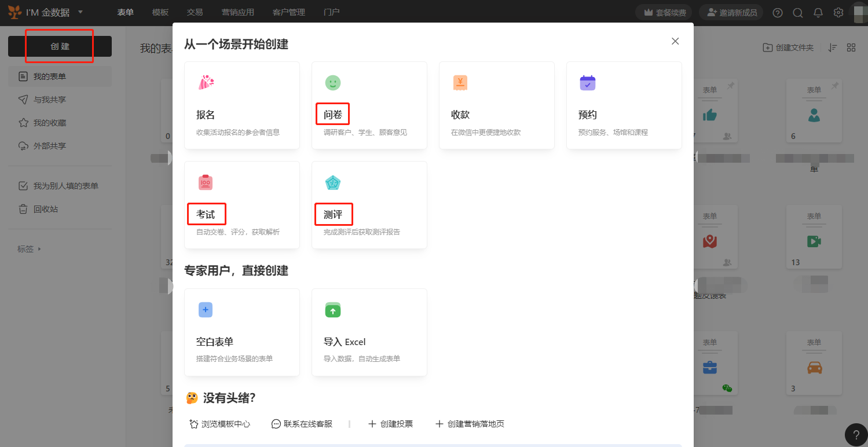The image size is (868, 447).
Task: Click 导入数据，自动生成表单 description
Action: (x=362, y=358)
